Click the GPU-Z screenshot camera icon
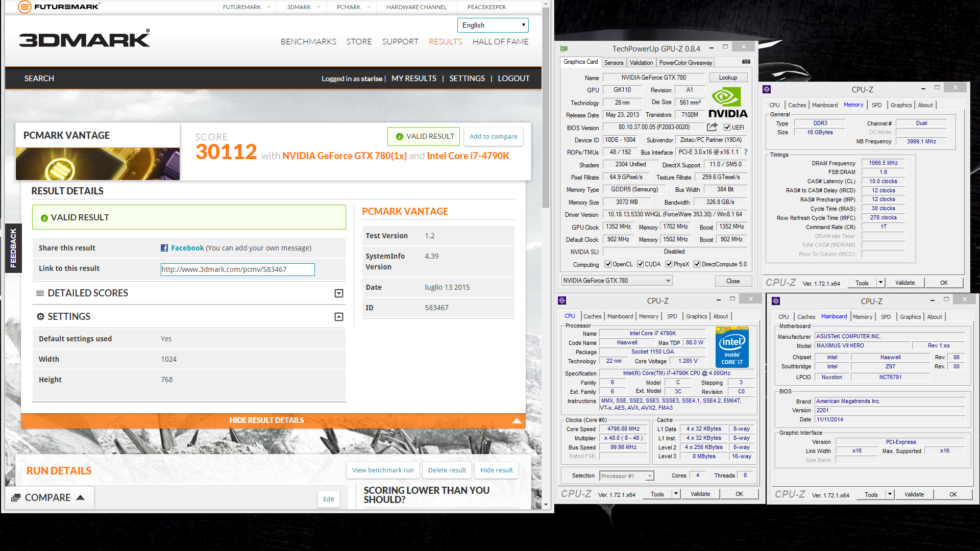The image size is (980, 551). click(x=746, y=62)
